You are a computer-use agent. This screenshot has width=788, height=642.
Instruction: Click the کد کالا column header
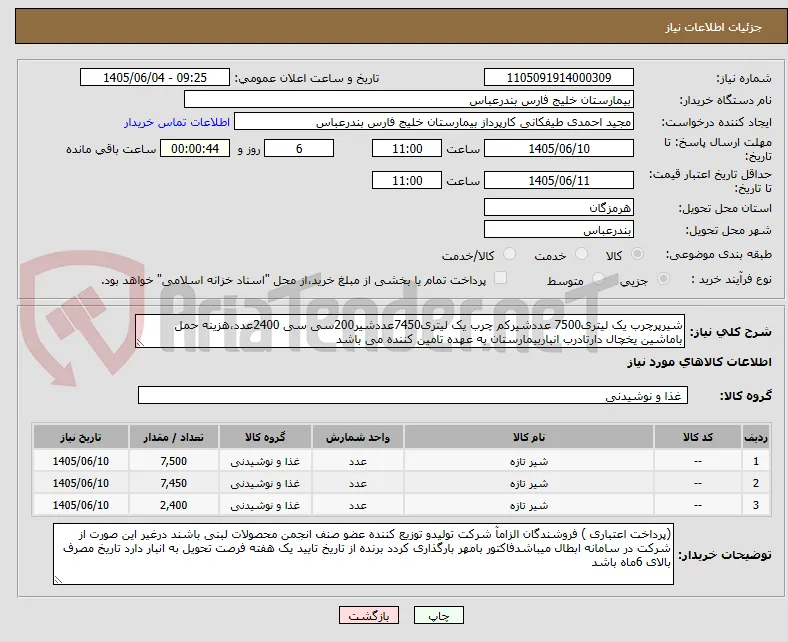[698, 437]
